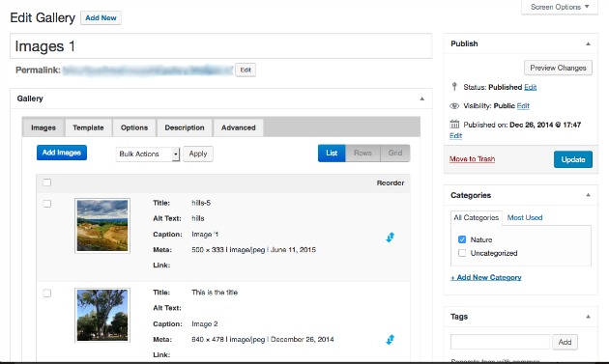This screenshot has height=364, width=609.
Task: Click reorder arrows icon for Image 2 row
Action: point(390,340)
